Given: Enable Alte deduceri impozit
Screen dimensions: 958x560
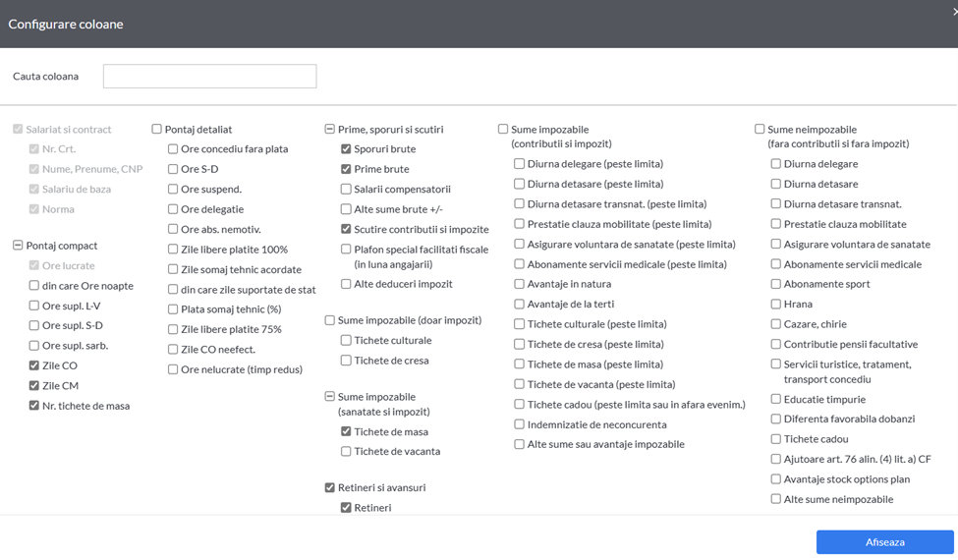Looking at the screenshot, I should [347, 284].
